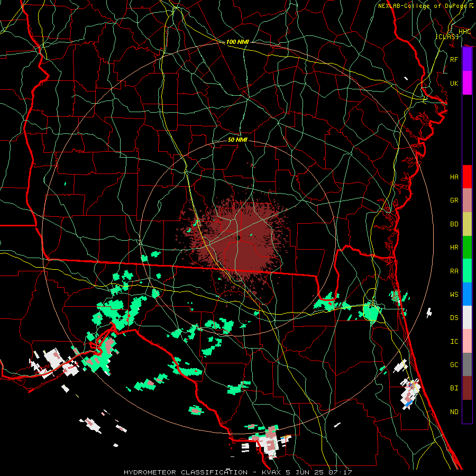Click the 'GC' legend label
The image size is (476, 476).
pos(454,365)
